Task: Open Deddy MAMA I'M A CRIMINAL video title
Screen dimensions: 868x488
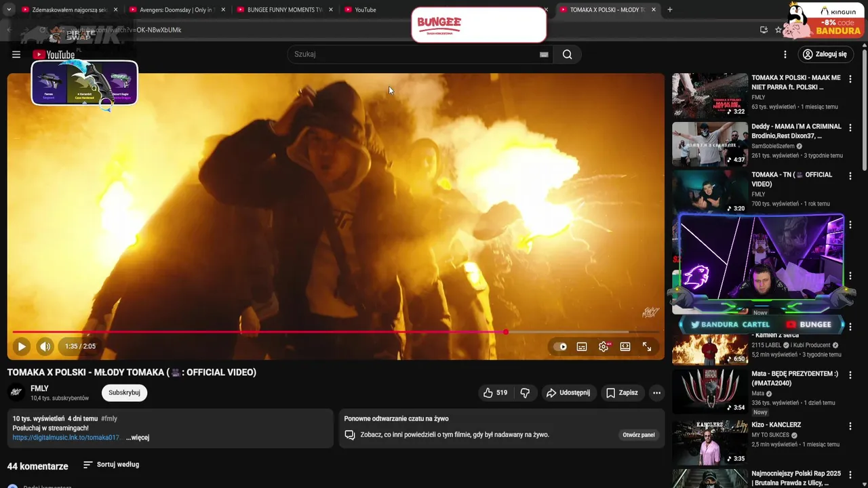Action: 796,131
